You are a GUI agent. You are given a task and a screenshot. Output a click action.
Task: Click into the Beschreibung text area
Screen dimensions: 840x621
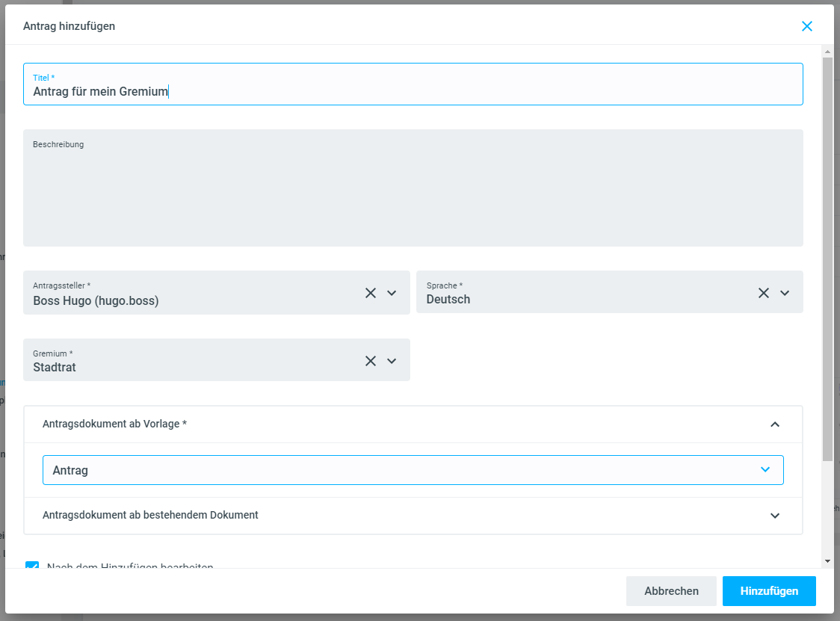click(413, 194)
